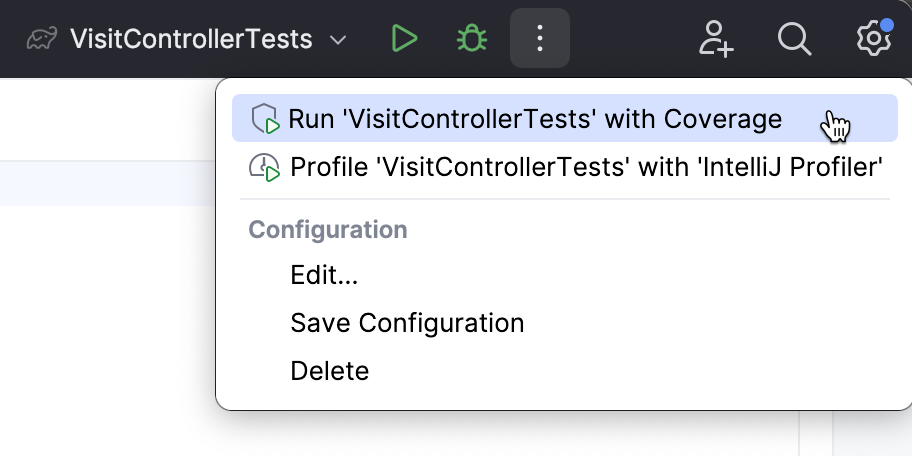Click the green Run button
This screenshot has height=456, width=912.
404,40
